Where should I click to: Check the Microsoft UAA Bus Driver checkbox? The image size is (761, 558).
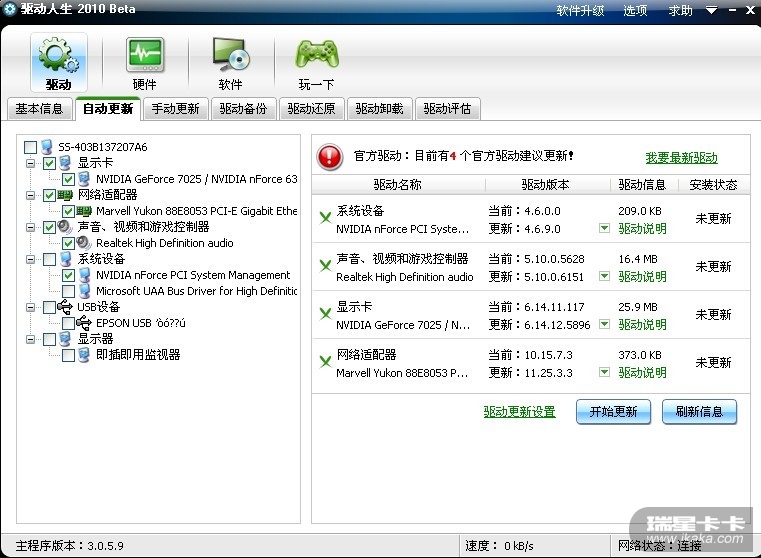(x=68, y=291)
